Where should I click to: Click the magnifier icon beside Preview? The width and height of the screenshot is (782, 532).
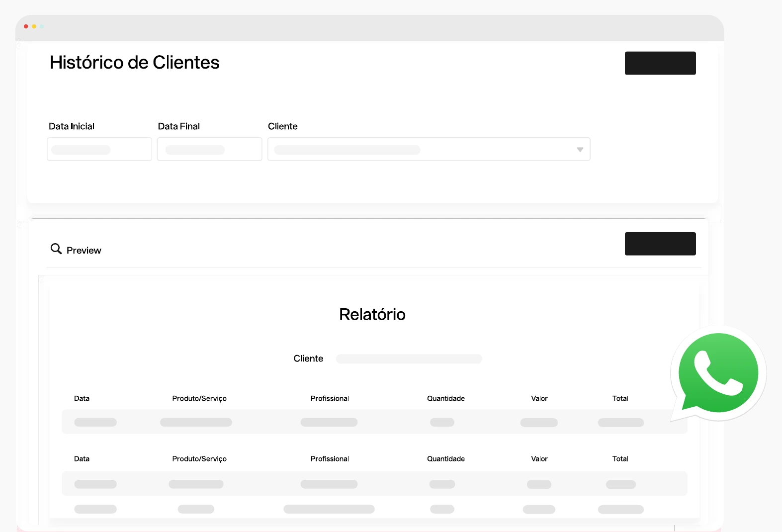56,249
